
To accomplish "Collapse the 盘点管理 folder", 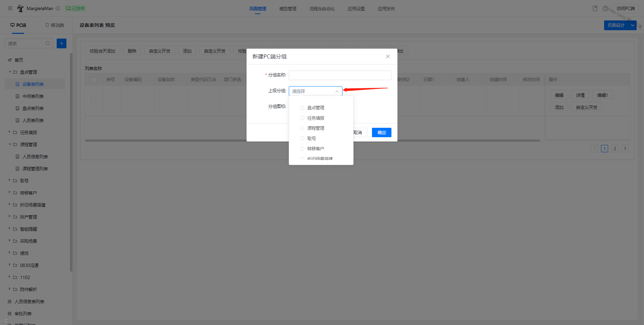I will click(x=10, y=72).
